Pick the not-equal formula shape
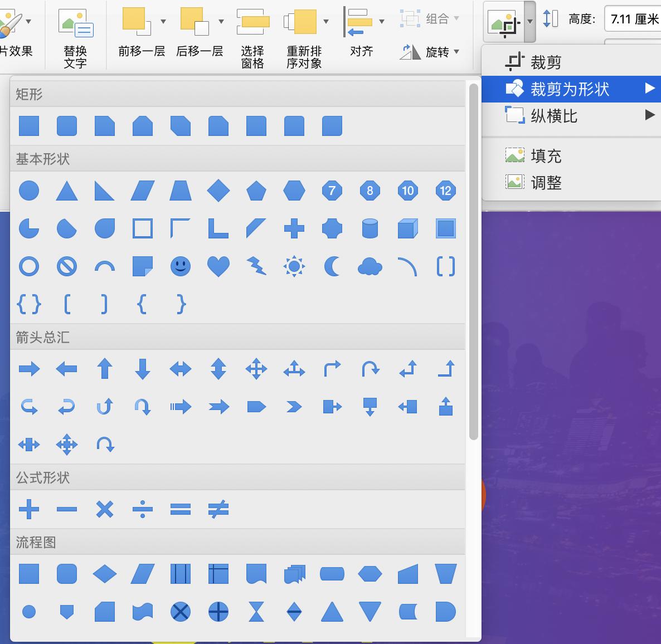661x644 pixels. [x=218, y=509]
